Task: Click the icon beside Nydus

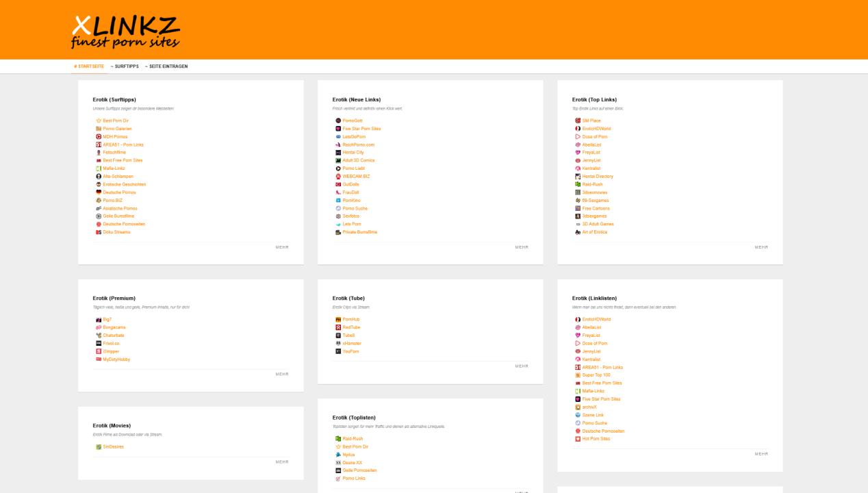Action: coord(338,455)
